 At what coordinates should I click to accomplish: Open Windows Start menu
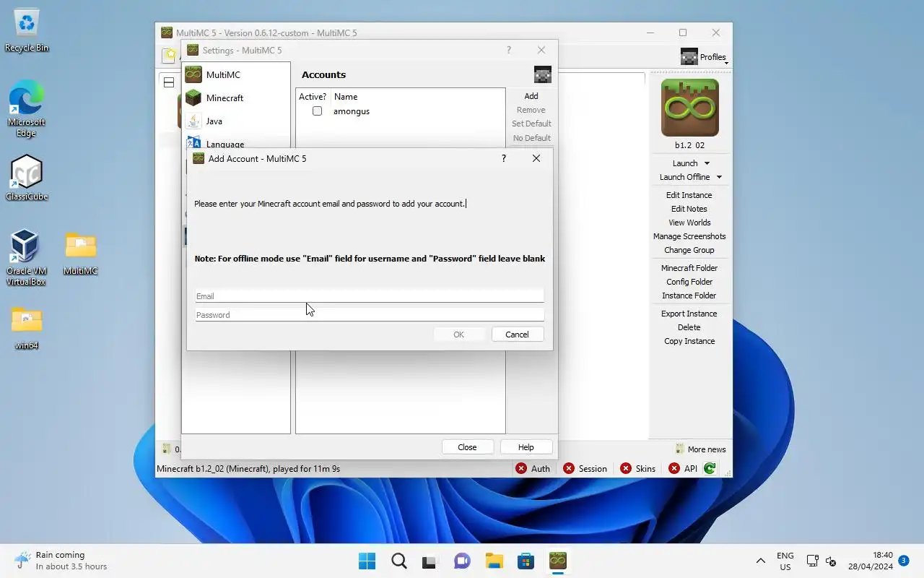tap(367, 561)
